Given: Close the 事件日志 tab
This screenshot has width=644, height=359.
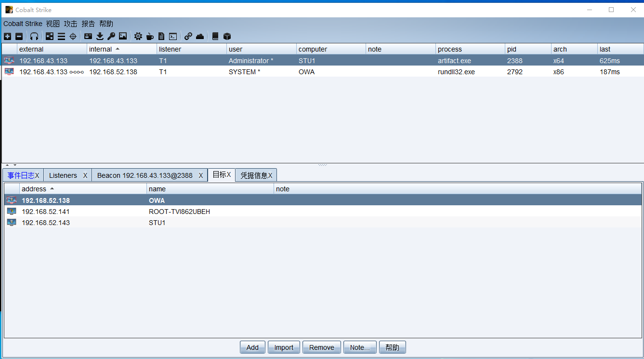Looking at the screenshot, I should click(x=37, y=175).
